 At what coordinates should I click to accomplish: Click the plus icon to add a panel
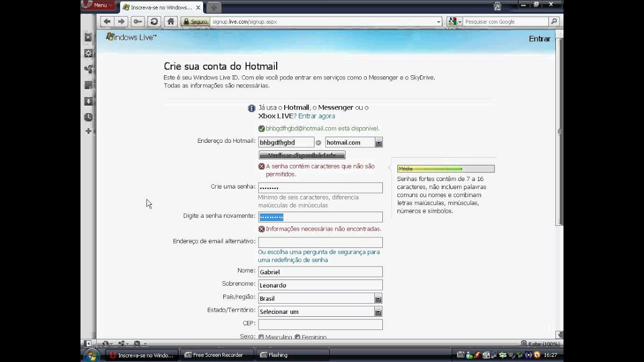click(88, 131)
